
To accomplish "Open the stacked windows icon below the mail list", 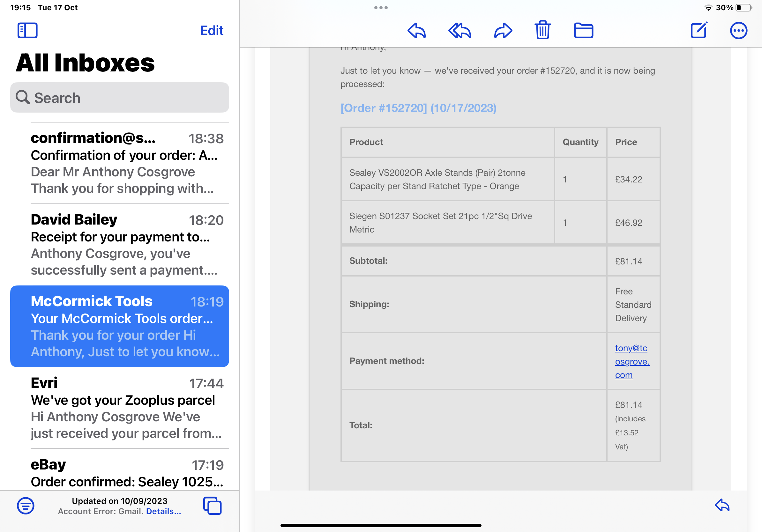I will [213, 506].
